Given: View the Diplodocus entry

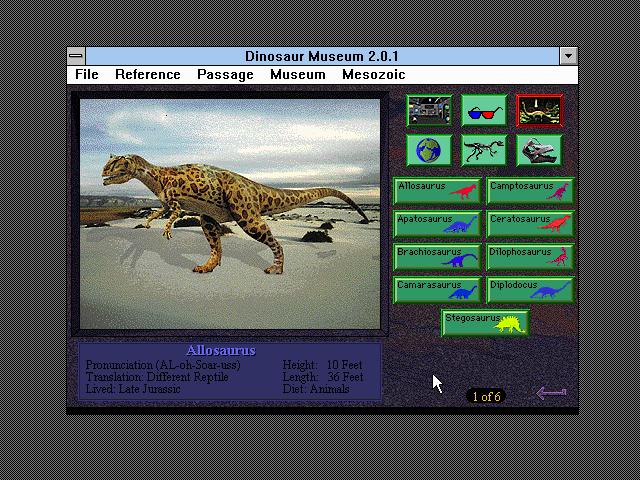Looking at the screenshot, I should click(530, 290).
